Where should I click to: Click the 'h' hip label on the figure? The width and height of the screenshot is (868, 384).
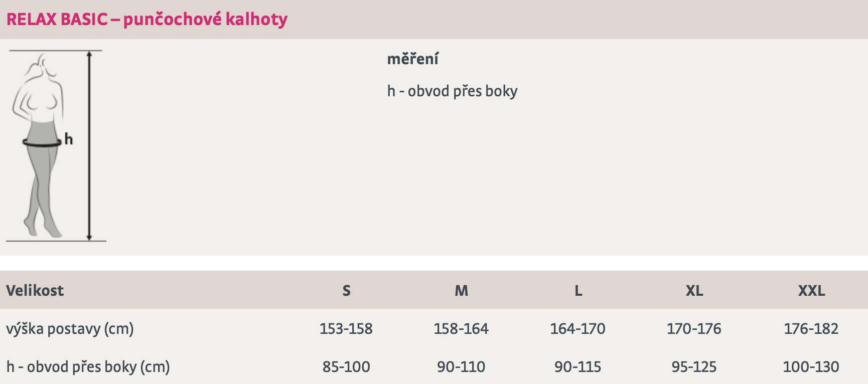coord(69,139)
